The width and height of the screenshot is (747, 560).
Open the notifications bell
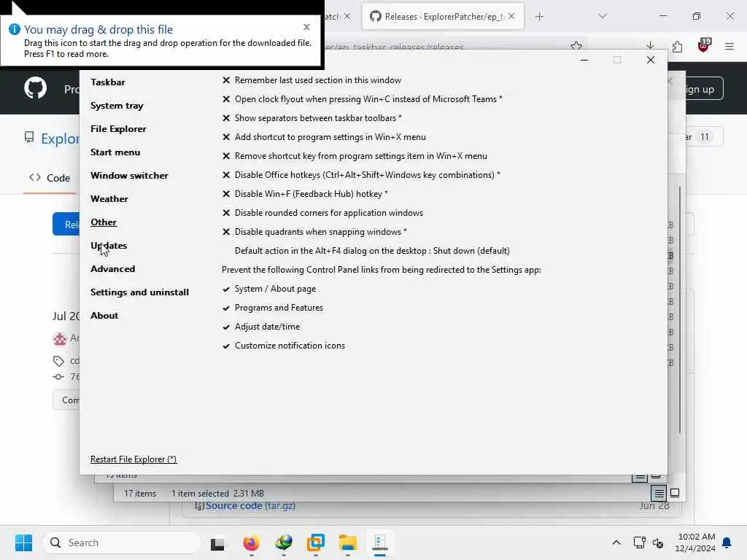[727, 542]
